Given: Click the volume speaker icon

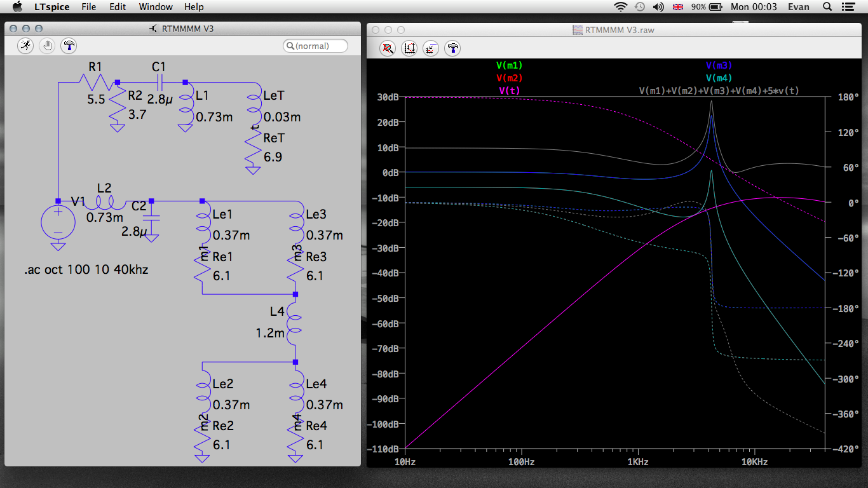Looking at the screenshot, I should pos(658,7).
